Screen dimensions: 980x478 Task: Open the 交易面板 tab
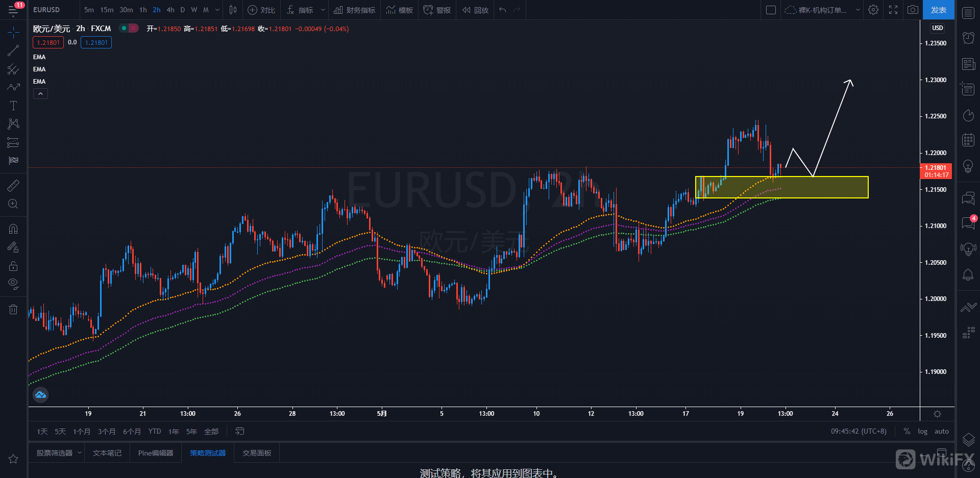[x=257, y=453]
